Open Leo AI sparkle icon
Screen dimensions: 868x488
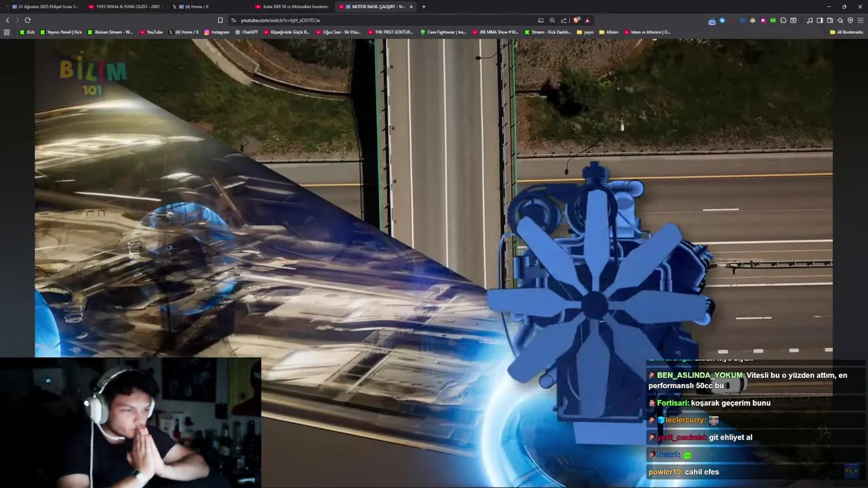tap(840, 20)
